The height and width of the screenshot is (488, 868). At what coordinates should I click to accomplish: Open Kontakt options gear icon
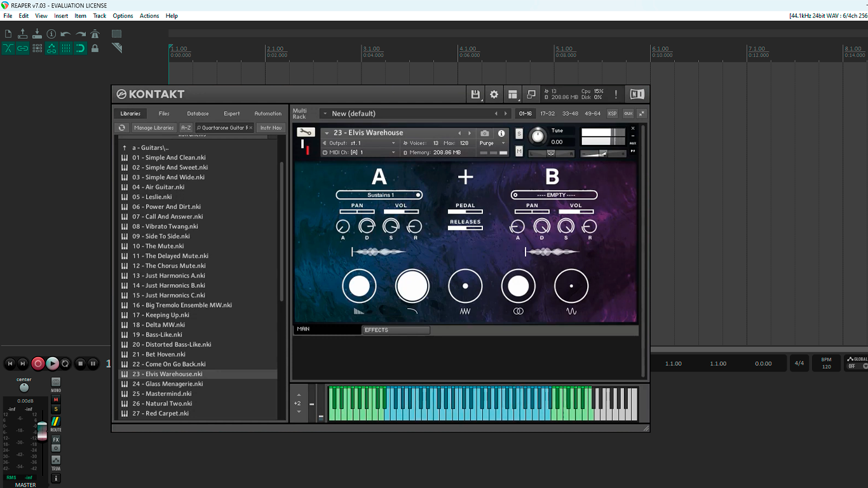pyautogui.click(x=494, y=94)
